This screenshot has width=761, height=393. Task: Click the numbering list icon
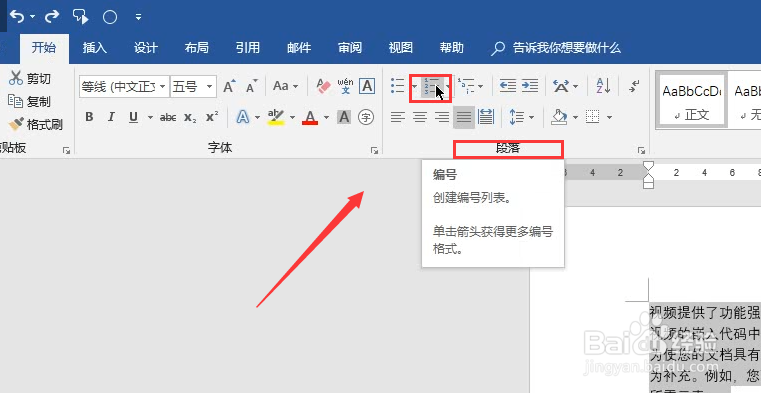click(431, 87)
